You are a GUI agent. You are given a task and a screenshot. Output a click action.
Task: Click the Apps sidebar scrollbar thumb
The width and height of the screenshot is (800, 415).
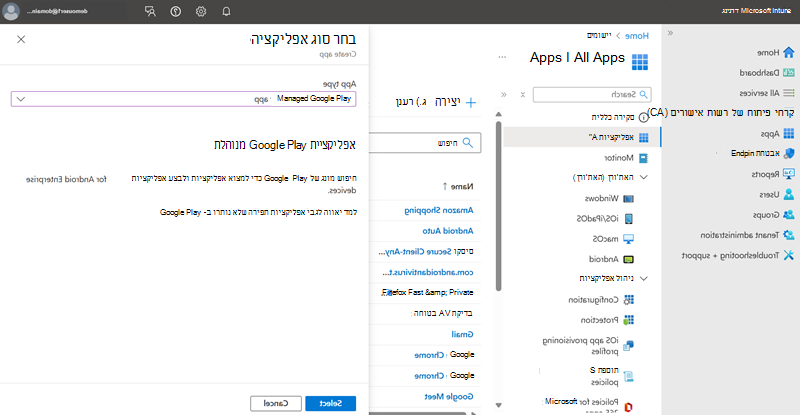498,206
